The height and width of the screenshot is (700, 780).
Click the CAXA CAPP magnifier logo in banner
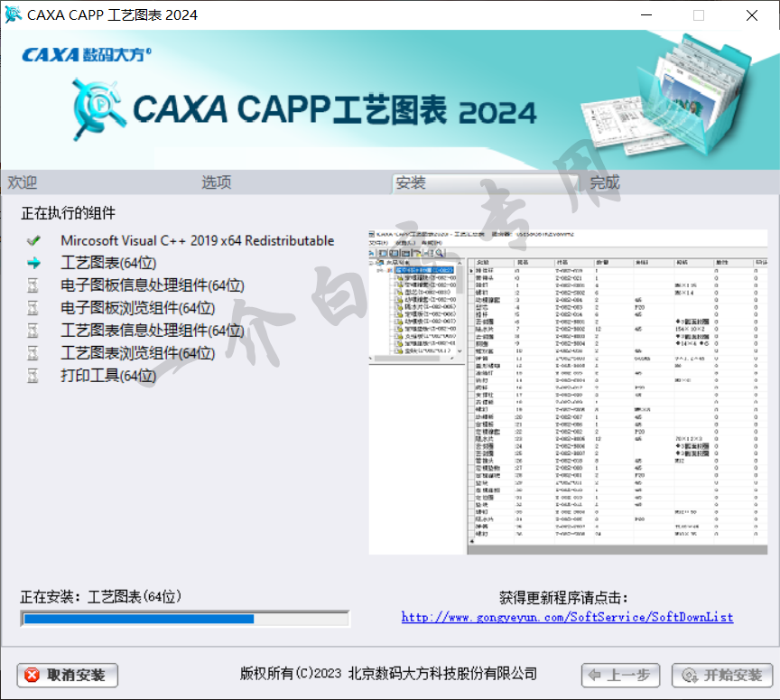pos(98,108)
